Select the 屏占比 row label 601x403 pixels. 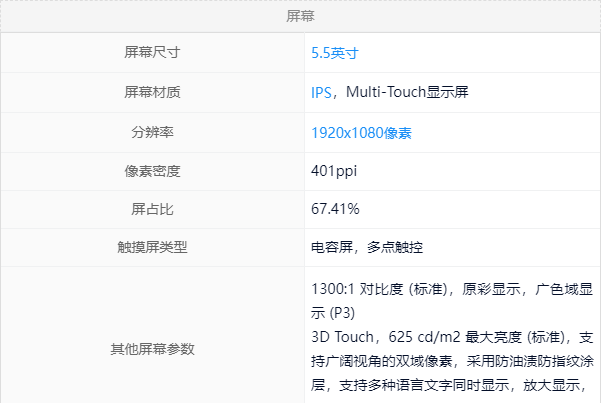coord(152,209)
